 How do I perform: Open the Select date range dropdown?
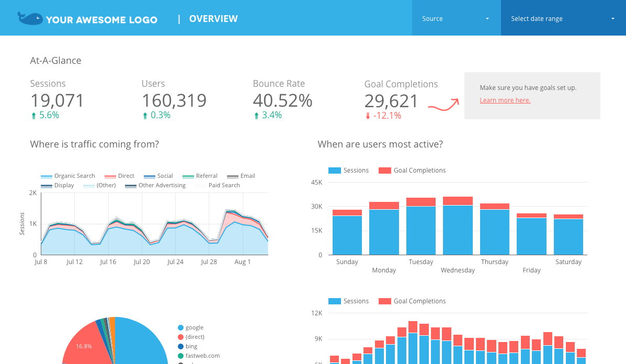point(563,18)
